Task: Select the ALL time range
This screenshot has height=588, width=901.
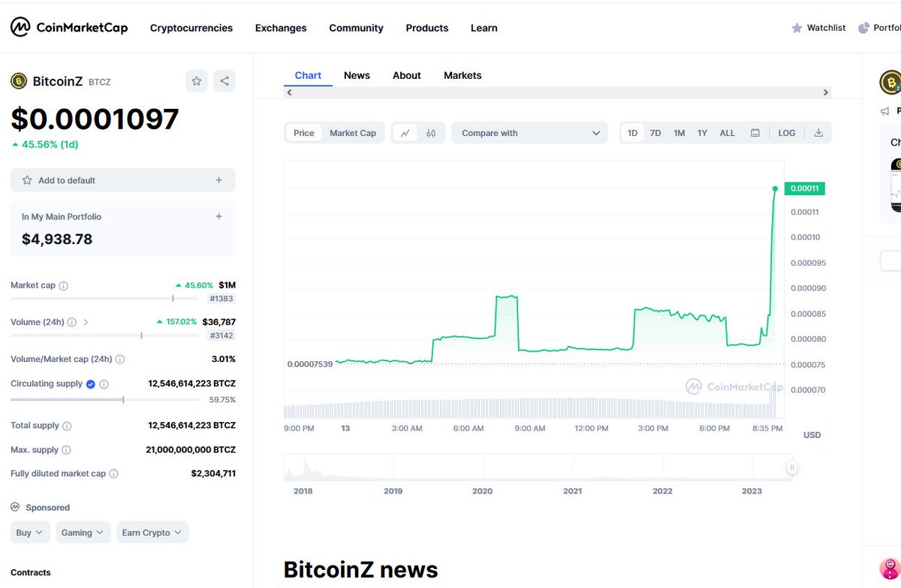Action: pos(728,133)
